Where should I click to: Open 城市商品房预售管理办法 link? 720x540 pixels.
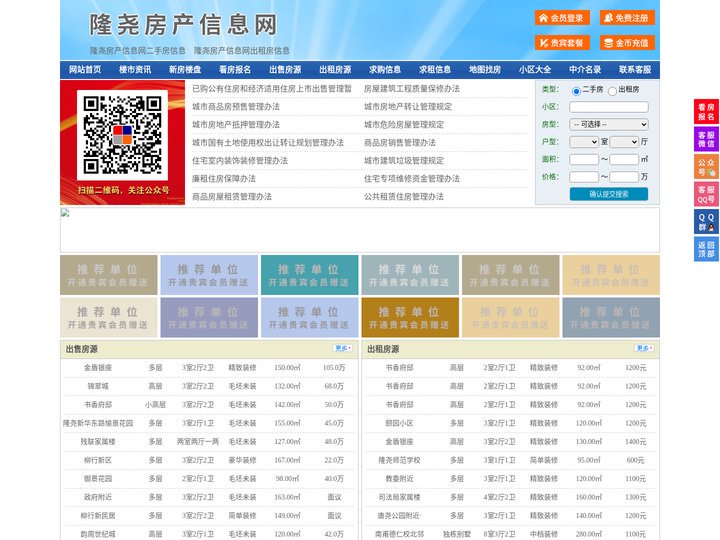point(236,107)
